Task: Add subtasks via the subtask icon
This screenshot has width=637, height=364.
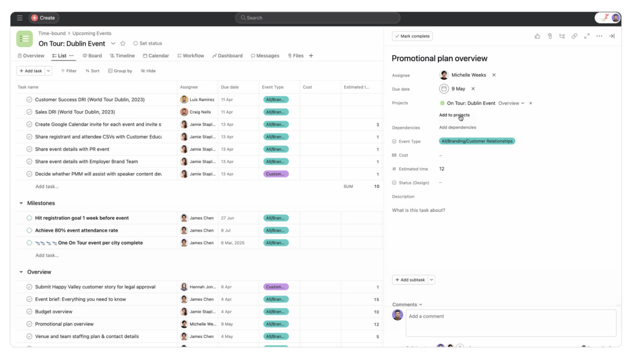Action: tap(562, 36)
